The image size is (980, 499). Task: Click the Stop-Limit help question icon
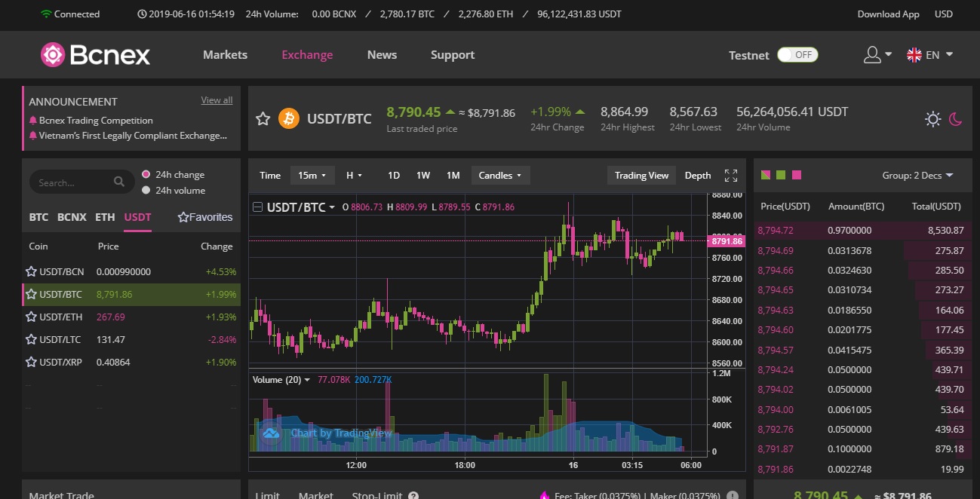click(413, 496)
